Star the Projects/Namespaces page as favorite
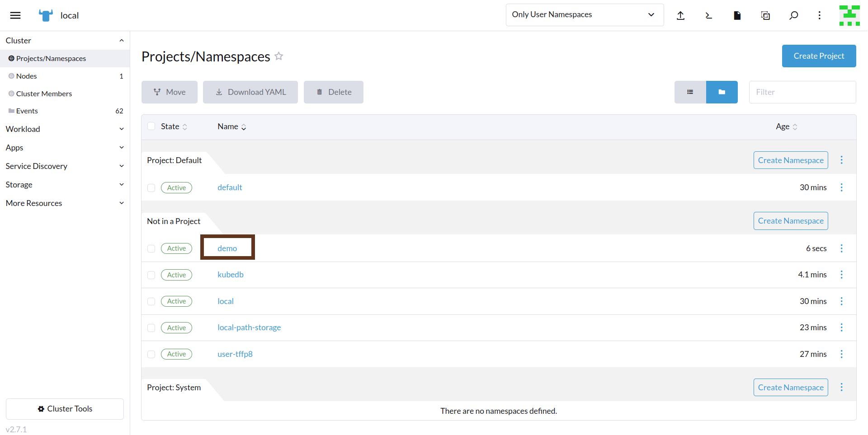 (x=279, y=56)
